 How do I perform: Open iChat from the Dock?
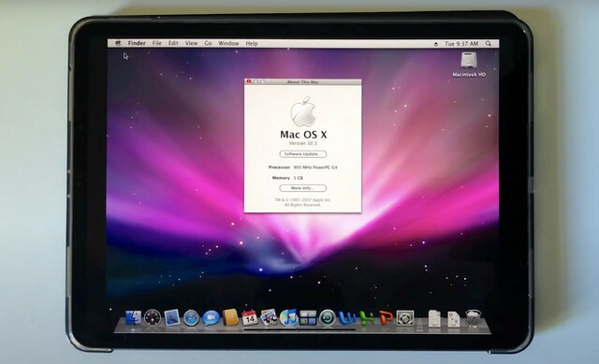click(x=211, y=318)
